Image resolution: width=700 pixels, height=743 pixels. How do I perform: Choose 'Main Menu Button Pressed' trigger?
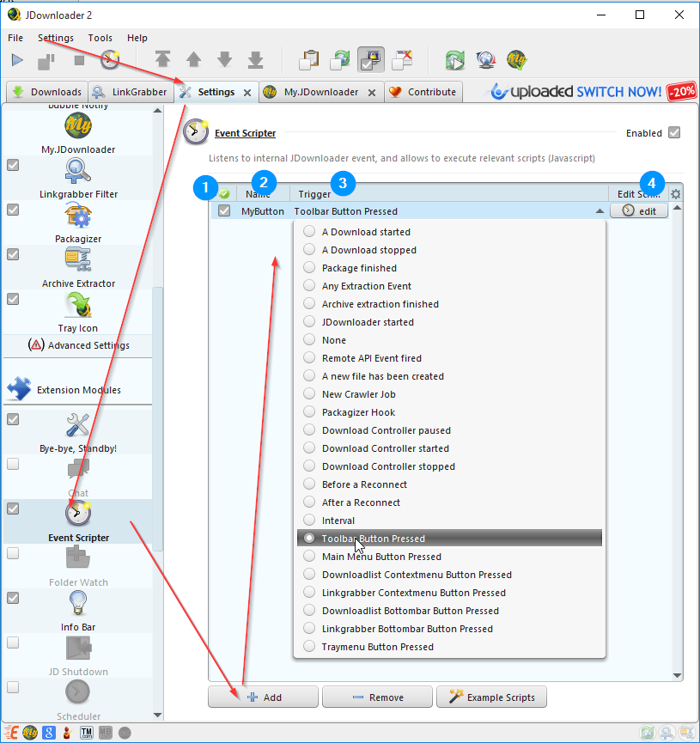click(449, 557)
